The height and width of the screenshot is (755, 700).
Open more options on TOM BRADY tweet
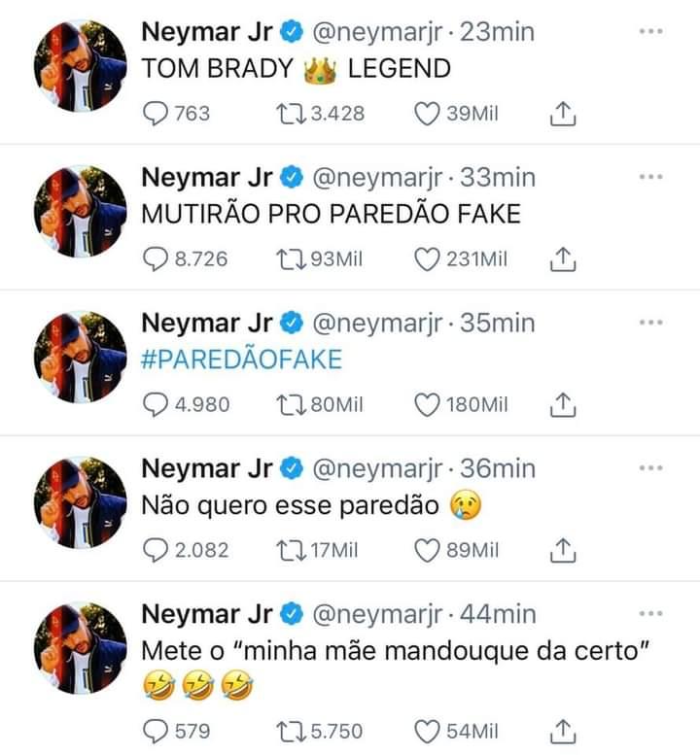tap(650, 32)
